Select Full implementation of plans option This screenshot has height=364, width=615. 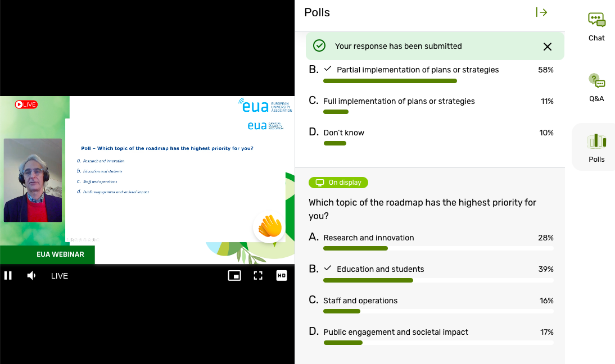click(x=431, y=104)
